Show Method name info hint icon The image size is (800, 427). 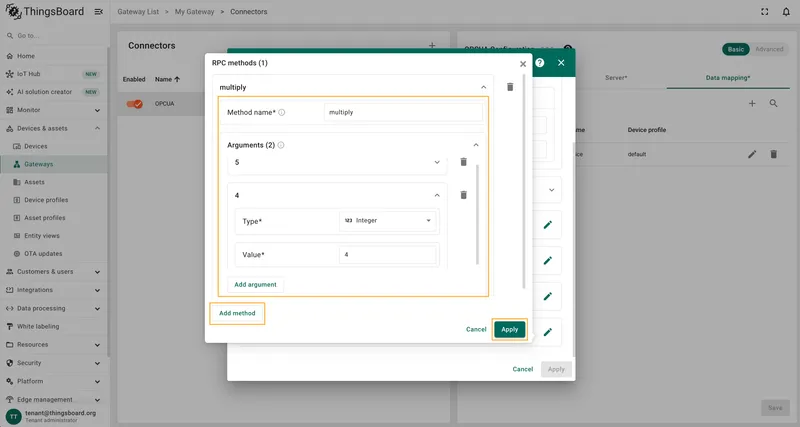pos(282,112)
